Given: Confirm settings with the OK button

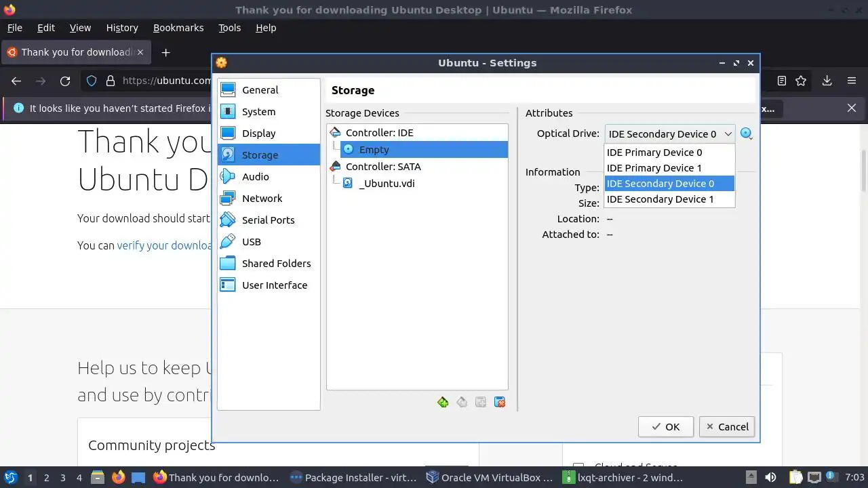Looking at the screenshot, I should pyautogui.click(x=665, y=427).
